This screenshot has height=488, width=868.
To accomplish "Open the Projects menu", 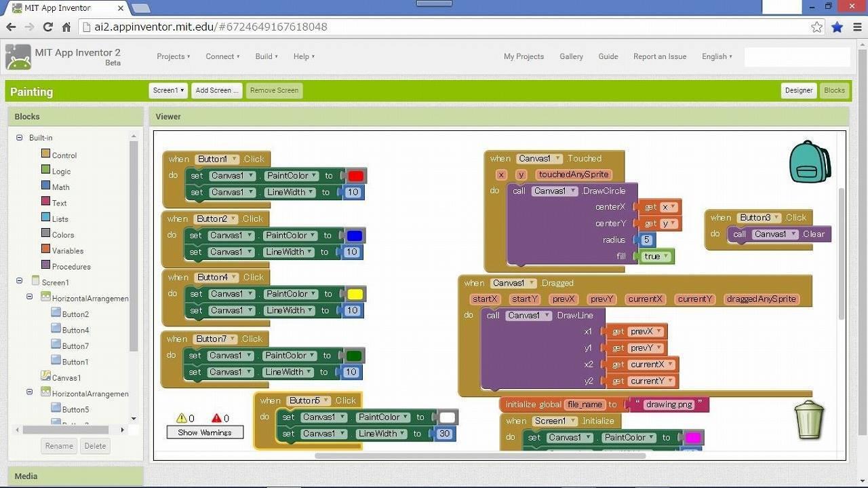I will pos(173,56).
